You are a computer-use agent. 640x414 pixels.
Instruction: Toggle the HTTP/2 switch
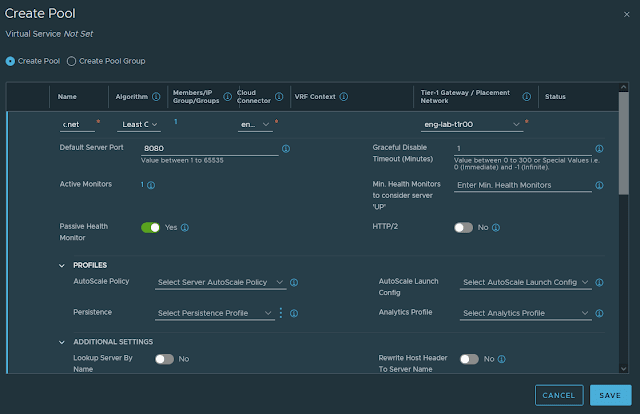pos(463,228)
